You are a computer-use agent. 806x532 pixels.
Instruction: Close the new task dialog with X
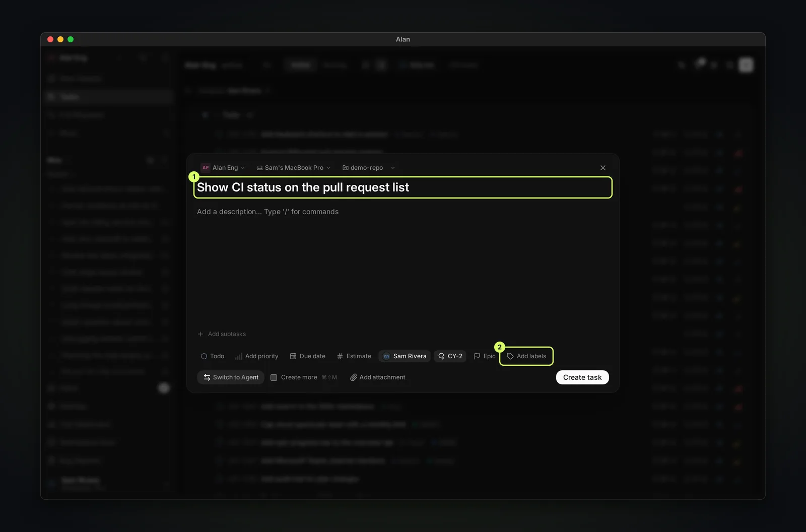click(603, 168)
